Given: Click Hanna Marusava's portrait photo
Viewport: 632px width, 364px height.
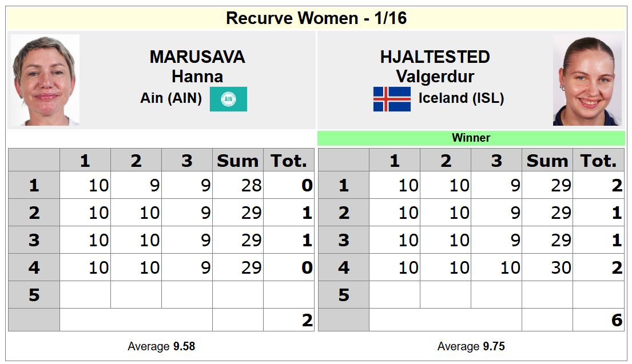Looking at the screenshot, I should click(x=45, y=80).
